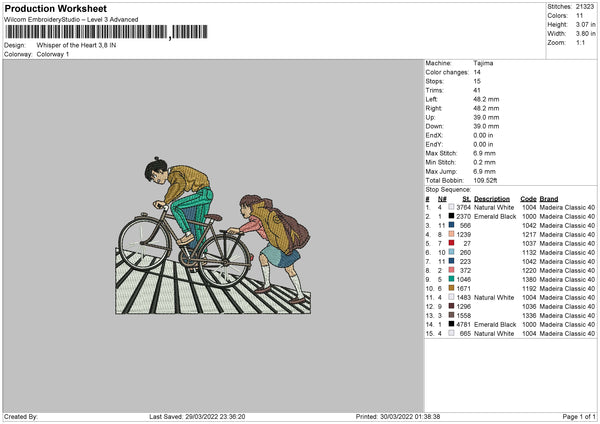Select code 1380 in stop sequence
The width and height of the screenshot is (600, 424).
pyautogui.click(x=529, y=279)
